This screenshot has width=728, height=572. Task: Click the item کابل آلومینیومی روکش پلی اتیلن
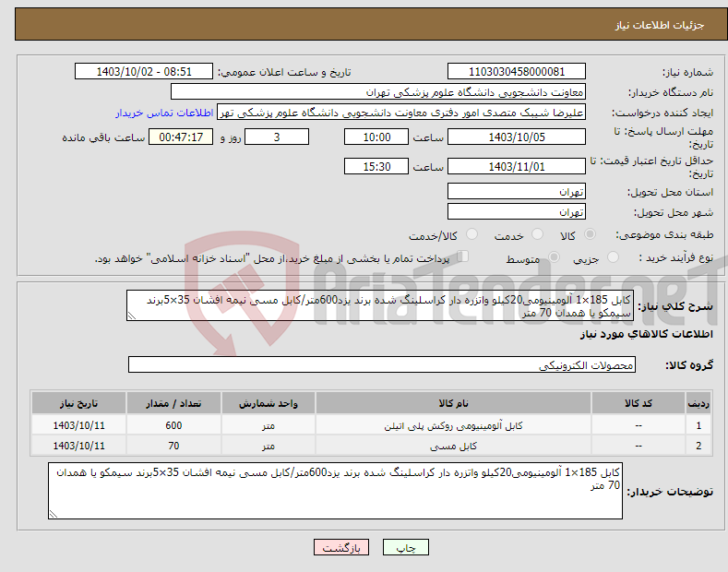(453, 425)
